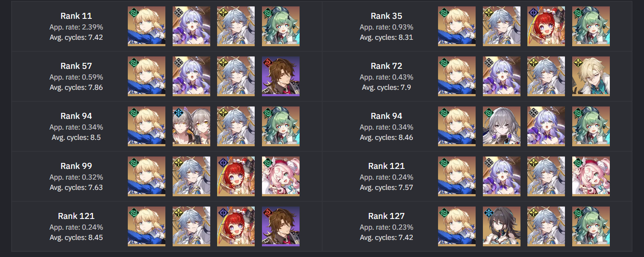This screenshot has height=257, width=644.
Task: Click the purple-haired character in Rank 11 team
Action: [191, 26]
